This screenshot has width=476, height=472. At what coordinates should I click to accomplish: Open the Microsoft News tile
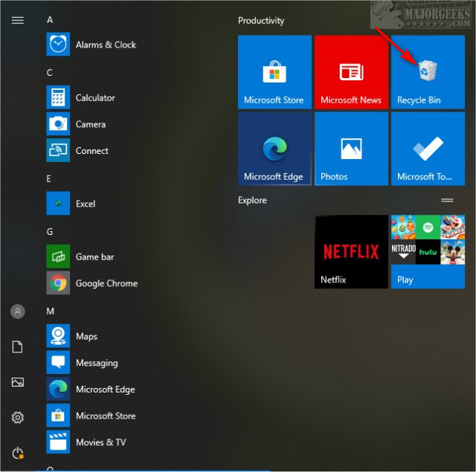351,71
